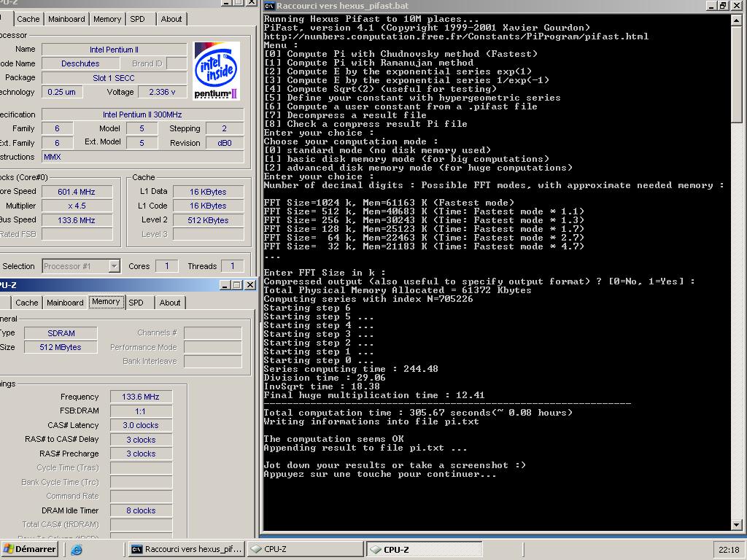Click console scrollbar up arrow
The image size is (747, 560).
coord(736,20)
